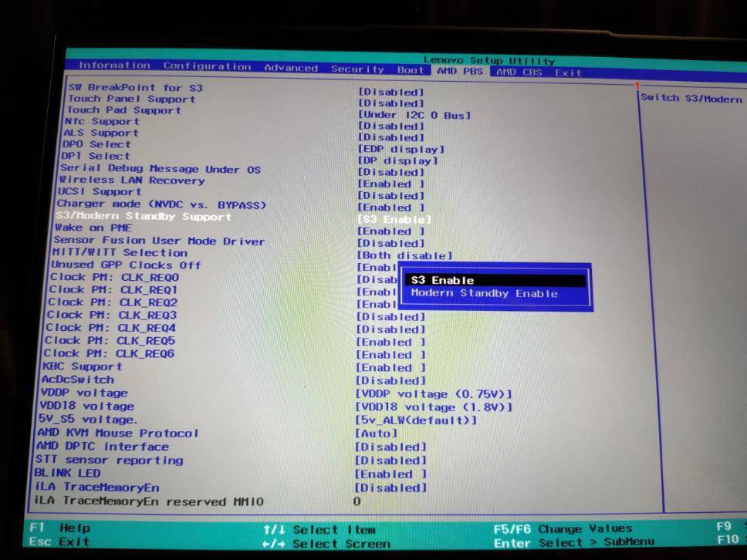The width and height of the screenshot is (747, 560).
Task: Switch to the AMD CBS tab
Action: pyautogui.click(x=519, y=72)
